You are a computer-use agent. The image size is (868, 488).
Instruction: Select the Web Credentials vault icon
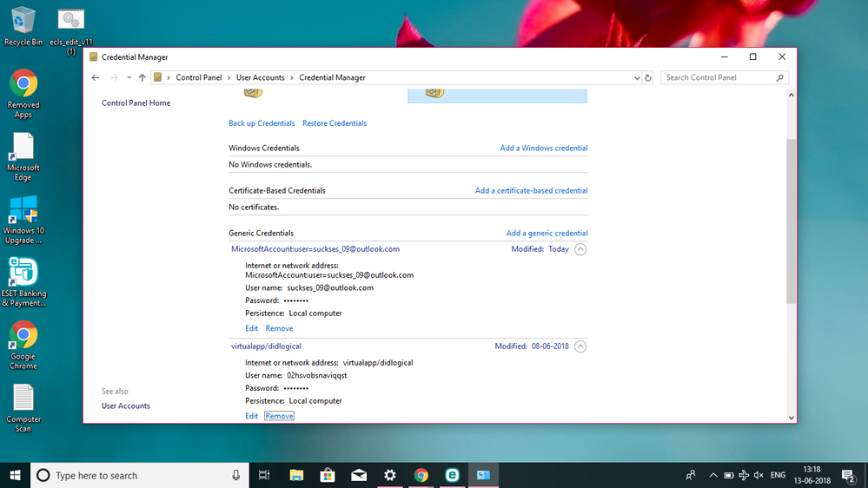(x=253, y=94)
